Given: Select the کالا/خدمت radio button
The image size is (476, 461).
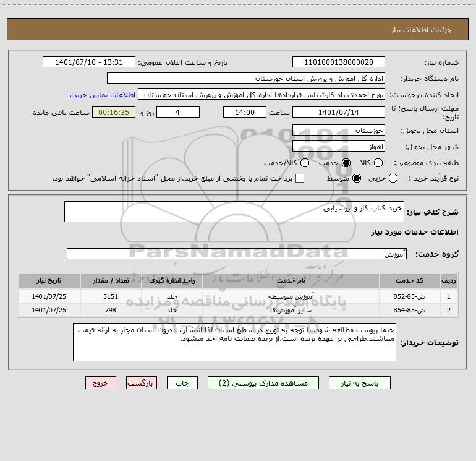Looking at the screenshot, I should 305,163.
